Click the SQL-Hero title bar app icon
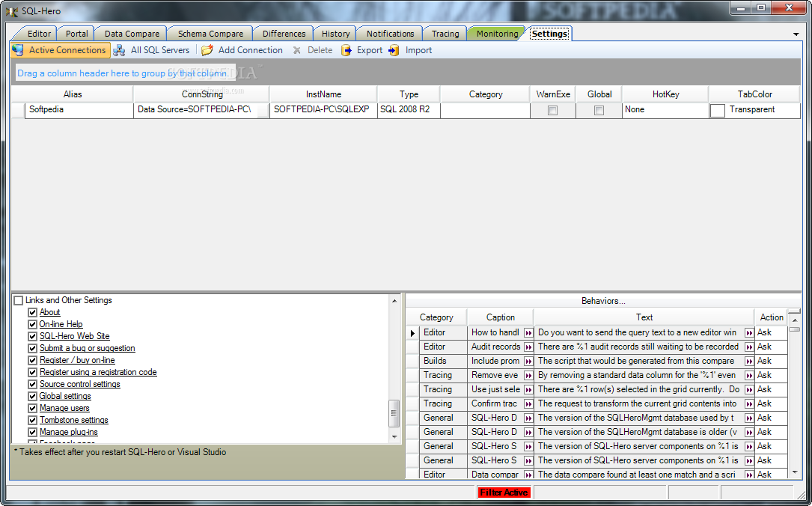The height and width of the screenshot is (506, 812). tap(11, 11)
